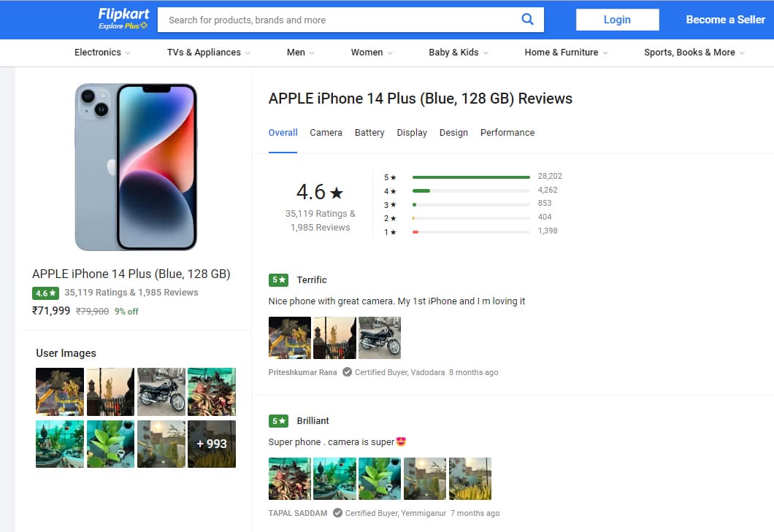Click the green 4.6 rating badge under product name
Screen dimensions: 774x532
45,293
